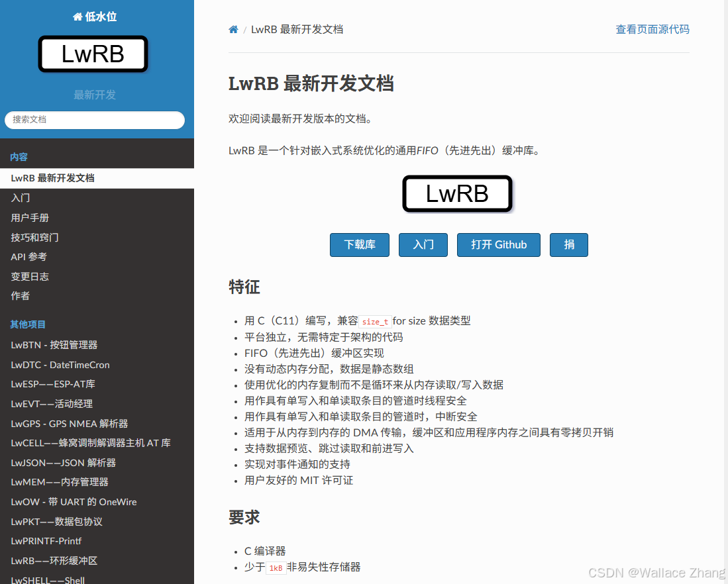Image resolution: width=728 pixels, height=584 pixels.
Task: Click the 其他项目 sidebar caption
Action: (x=28, y=324)
